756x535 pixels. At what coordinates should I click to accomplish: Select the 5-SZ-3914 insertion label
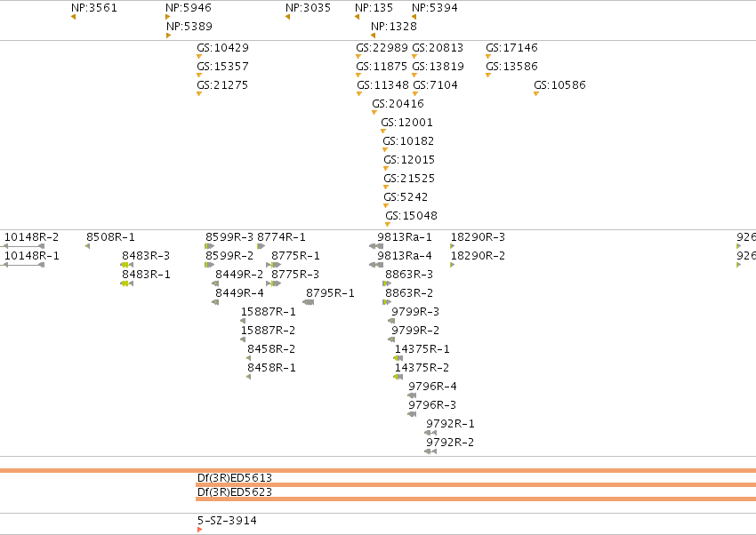(227, 521)
